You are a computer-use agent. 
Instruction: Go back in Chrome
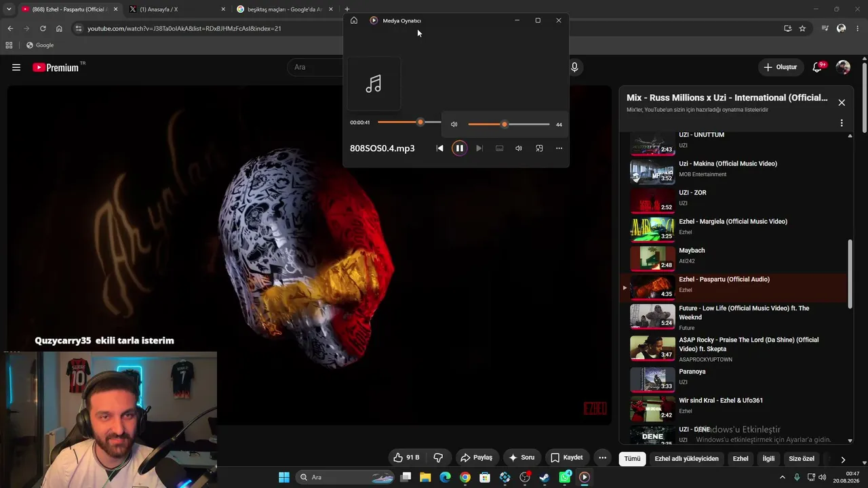click(10, 28)
